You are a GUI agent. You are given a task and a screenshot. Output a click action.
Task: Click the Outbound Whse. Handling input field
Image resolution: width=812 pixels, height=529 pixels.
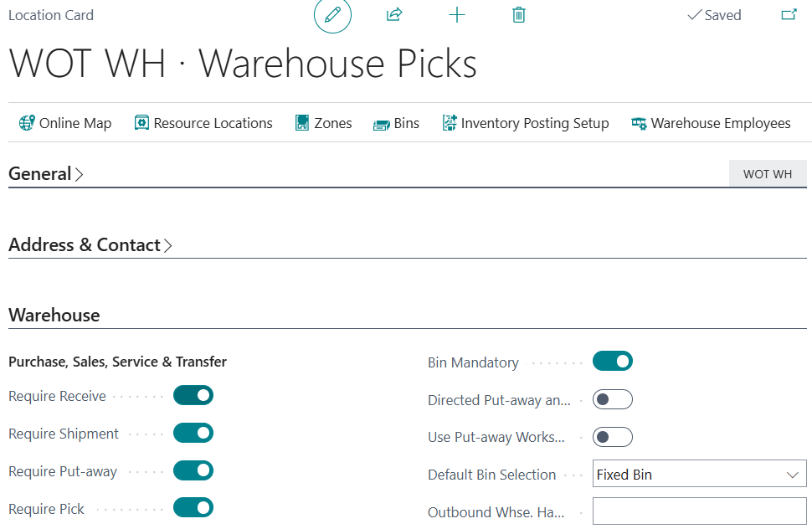pyautogui.click(x=699, y=511)
